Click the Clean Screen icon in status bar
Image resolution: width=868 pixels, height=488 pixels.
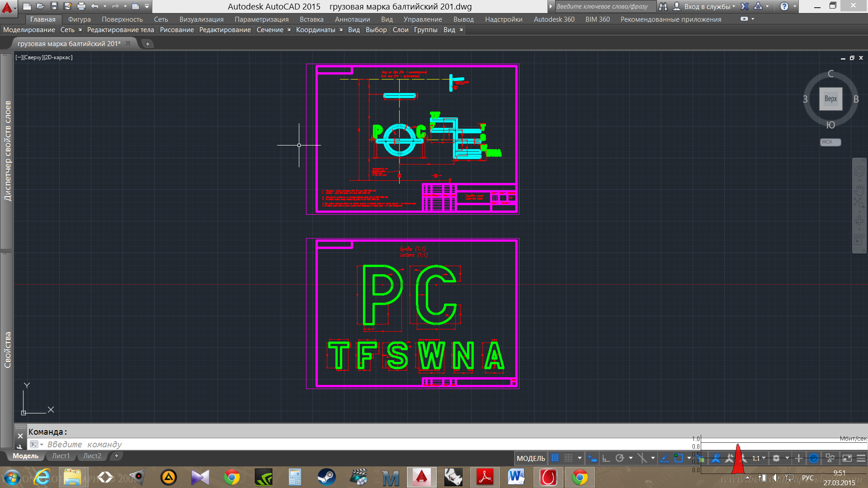tap(847, 458)
